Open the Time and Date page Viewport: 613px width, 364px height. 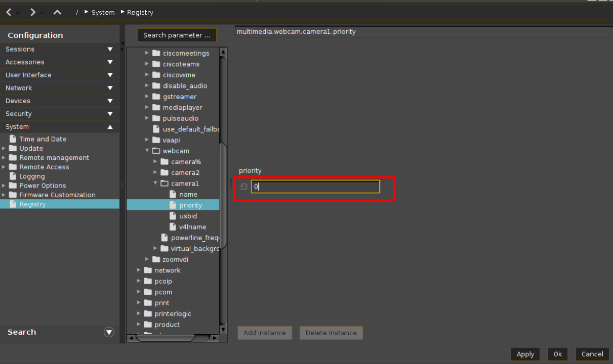pyautogui.click(x=43, y=139)
